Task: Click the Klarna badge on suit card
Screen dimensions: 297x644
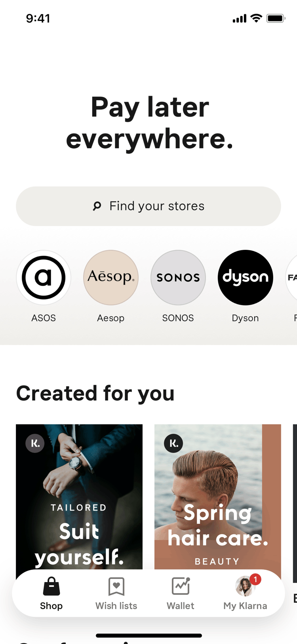Action: 35,443
